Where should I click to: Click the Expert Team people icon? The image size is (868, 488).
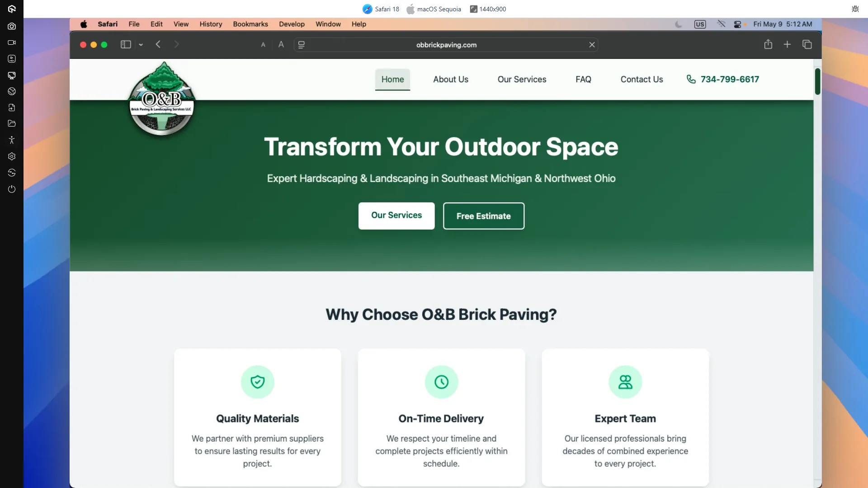click(625, 382)
